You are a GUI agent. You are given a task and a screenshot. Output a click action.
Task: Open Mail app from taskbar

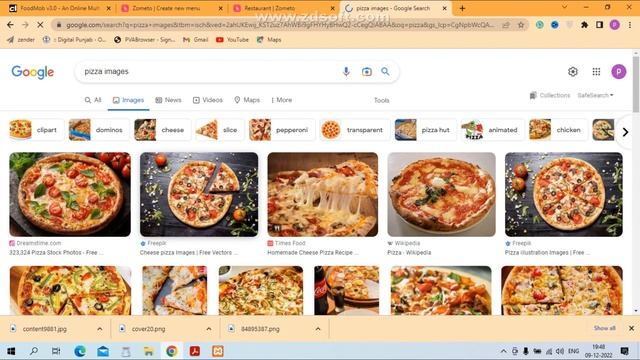(x=103, y=351)
